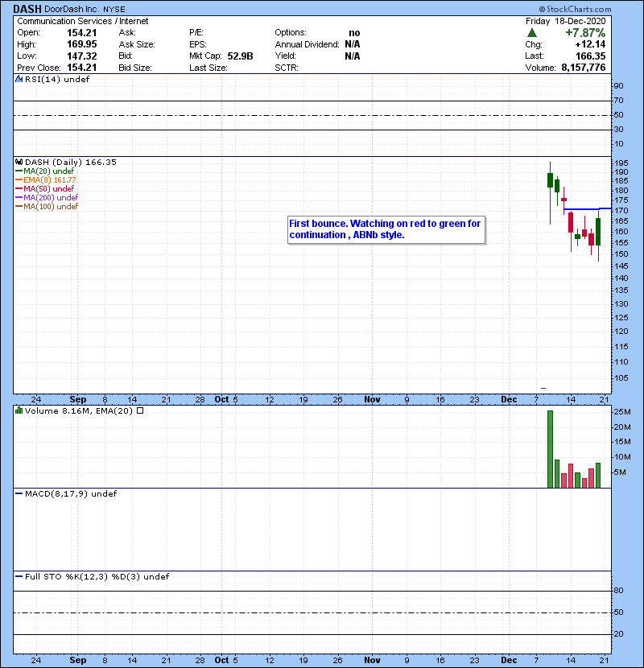Viewport: 644px width, 668px height.
Task: Click the +7.87% change percentage
Action: [585, 33]
